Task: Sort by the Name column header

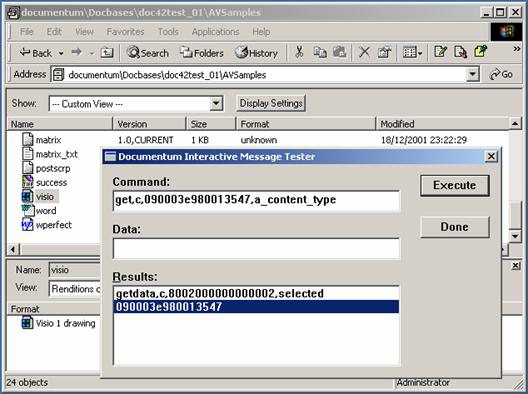Action: pos(60,124)
